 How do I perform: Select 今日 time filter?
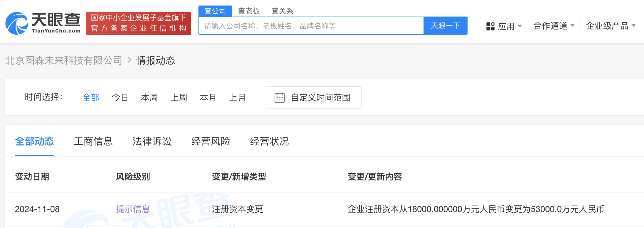[x=120, y=97]
